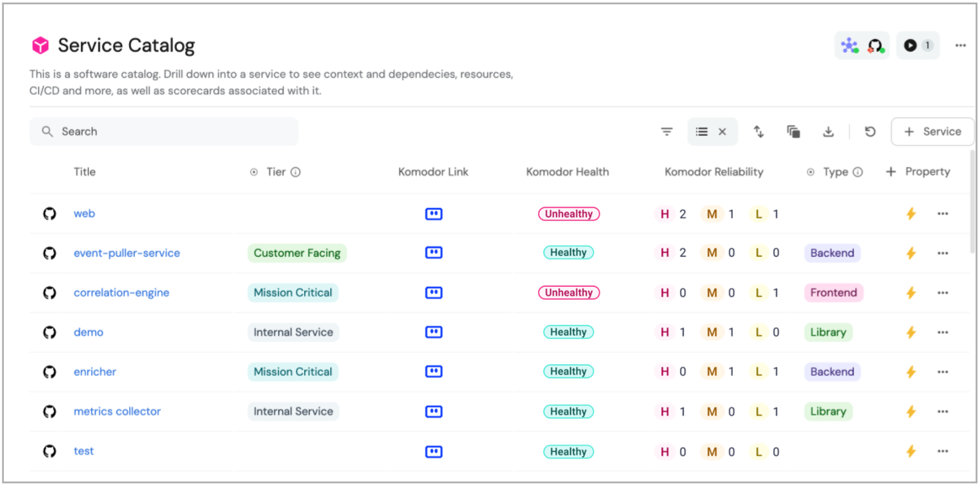
Task: Open more options for correlation-engine row
Action: click(x=942, y=293)
